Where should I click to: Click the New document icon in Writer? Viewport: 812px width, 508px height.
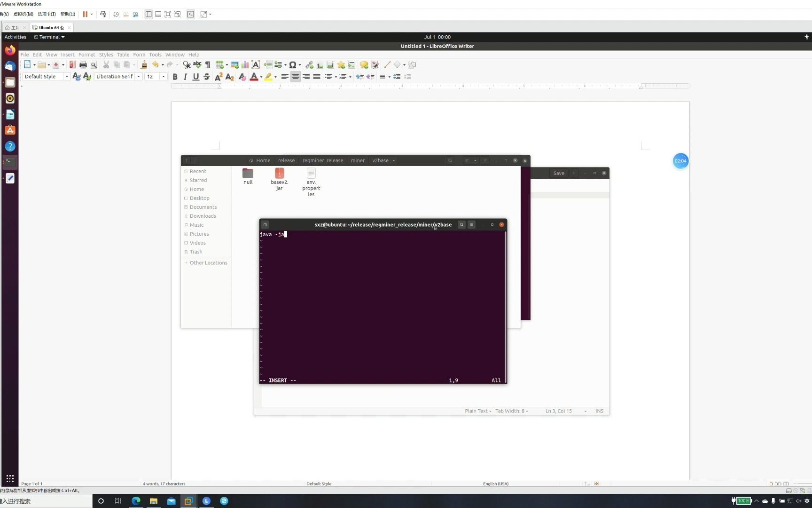point(27,65)
